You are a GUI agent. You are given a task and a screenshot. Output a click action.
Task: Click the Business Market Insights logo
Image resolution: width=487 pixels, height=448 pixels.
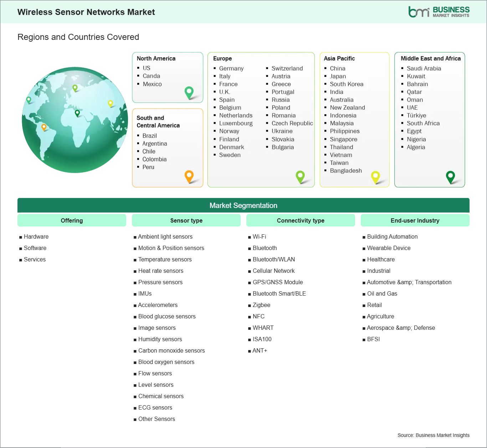tap(439, 12)
